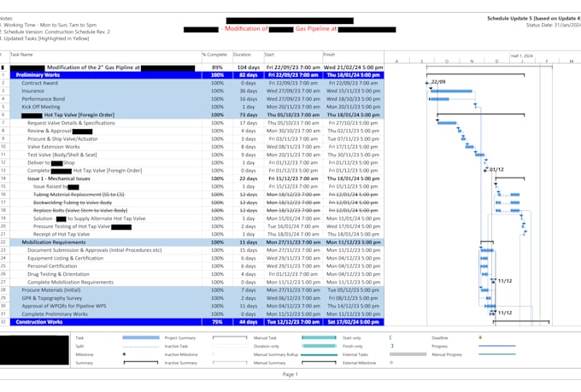
Task: Click the Manual Task bar sample in legend
Action: (x=319, y=337)
